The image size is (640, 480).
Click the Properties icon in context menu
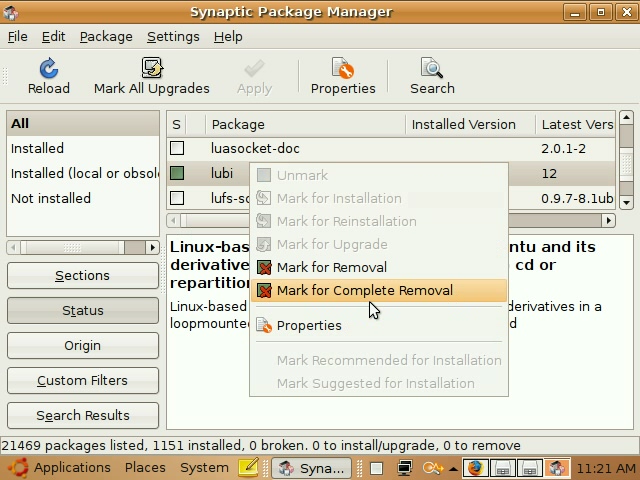264,325
